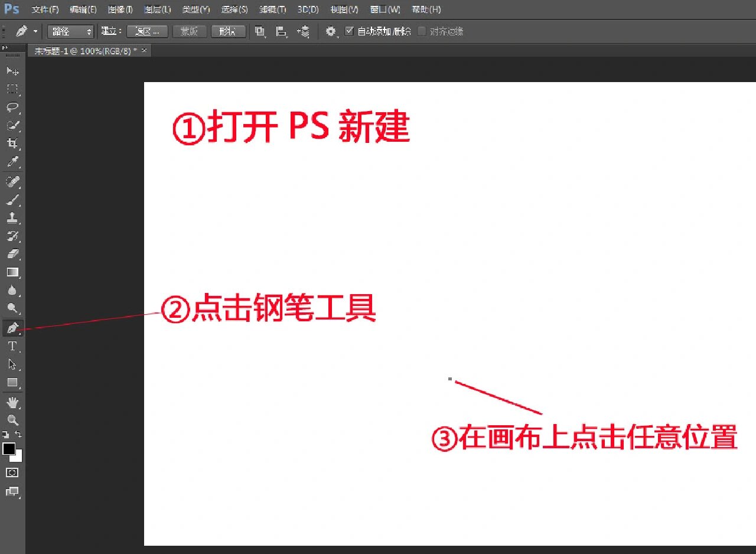Open the 窗口(W) menu
756x554 pixels.
point(384,9)
